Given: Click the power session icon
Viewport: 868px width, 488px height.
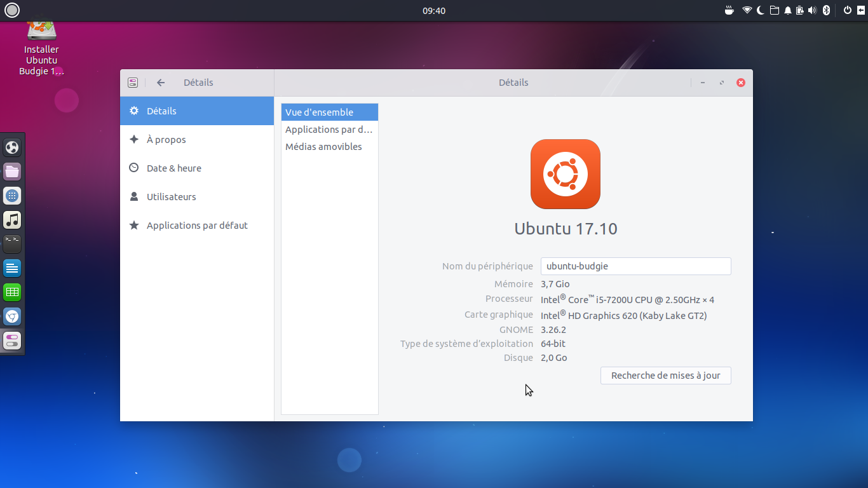Looking at the screenshot, I should [847, 10].
